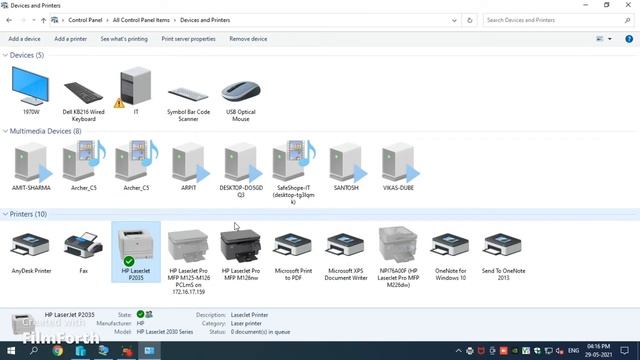Click the change view icon button
Viewport: 640px width, 360px height.
pyautogui.click(x=600, y=39)
